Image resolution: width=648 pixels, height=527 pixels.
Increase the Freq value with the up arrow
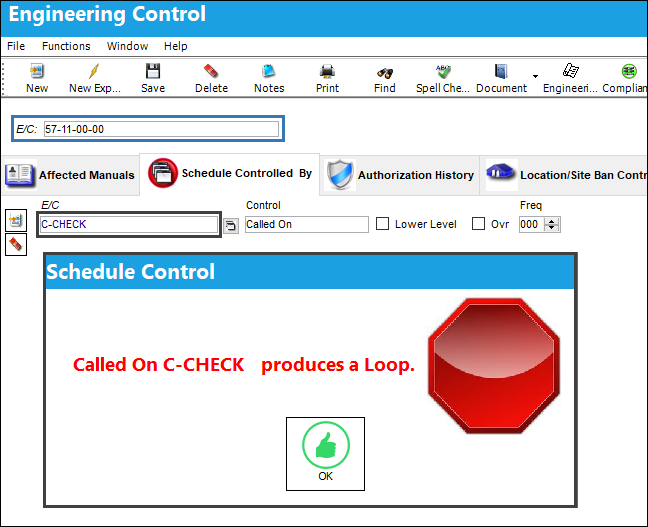551,221
